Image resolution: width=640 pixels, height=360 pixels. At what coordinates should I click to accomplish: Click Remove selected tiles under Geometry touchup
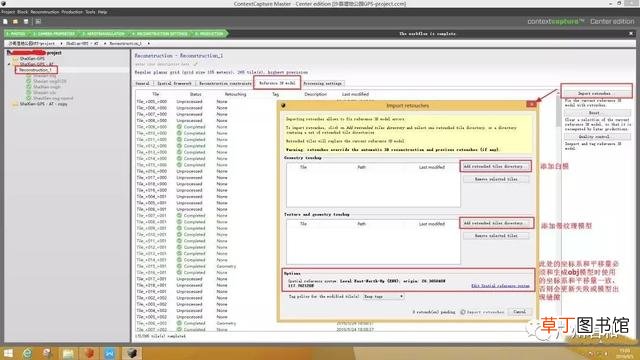click(496, 179)
